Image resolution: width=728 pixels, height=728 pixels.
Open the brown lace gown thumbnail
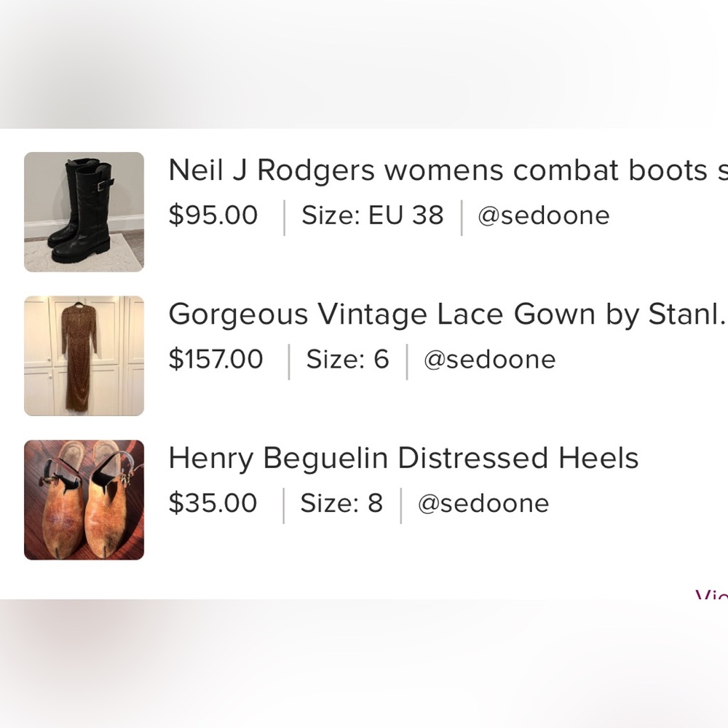pos(84,356)
